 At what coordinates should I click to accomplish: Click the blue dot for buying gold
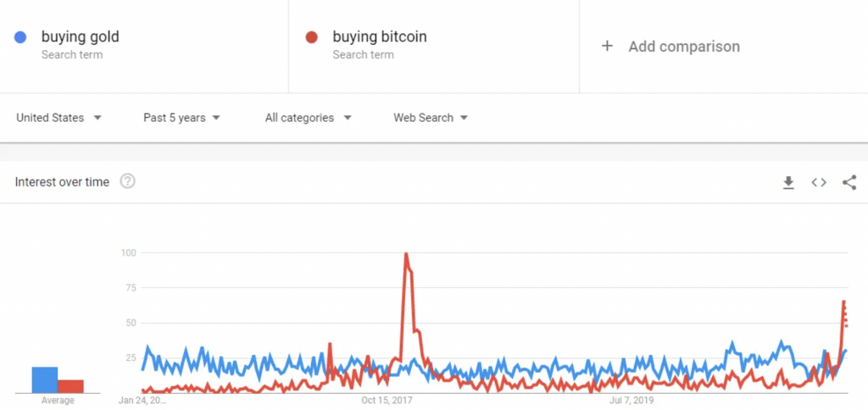[x=21, y=37]
